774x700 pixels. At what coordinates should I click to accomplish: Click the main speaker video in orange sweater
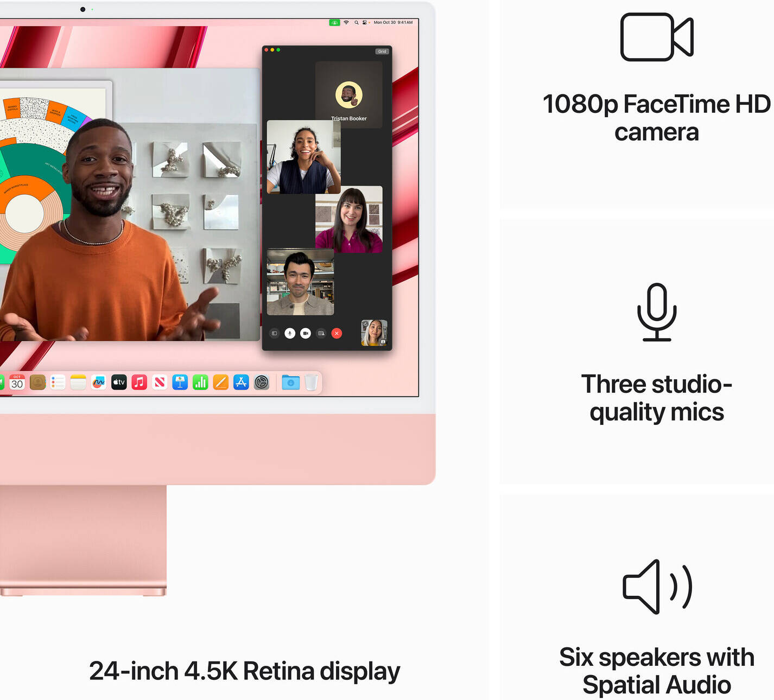coord(129,205)
